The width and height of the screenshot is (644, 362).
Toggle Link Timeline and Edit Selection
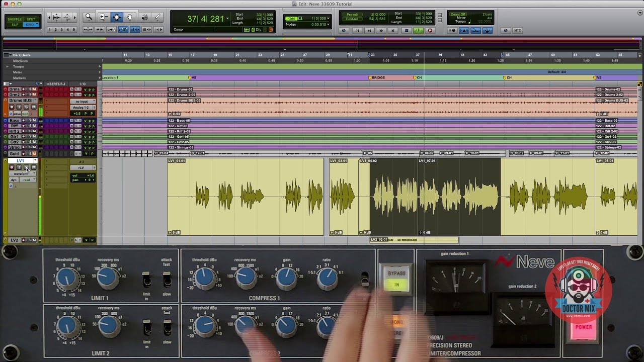click(135, 30)
